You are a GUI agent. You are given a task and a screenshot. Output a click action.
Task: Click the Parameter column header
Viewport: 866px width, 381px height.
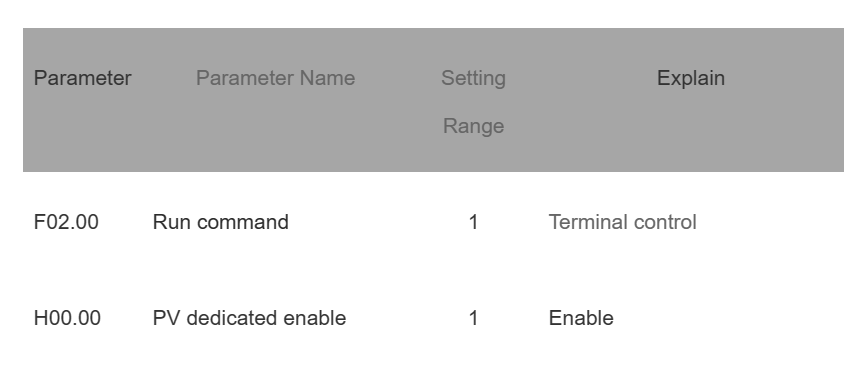click(x=82, y=78)
